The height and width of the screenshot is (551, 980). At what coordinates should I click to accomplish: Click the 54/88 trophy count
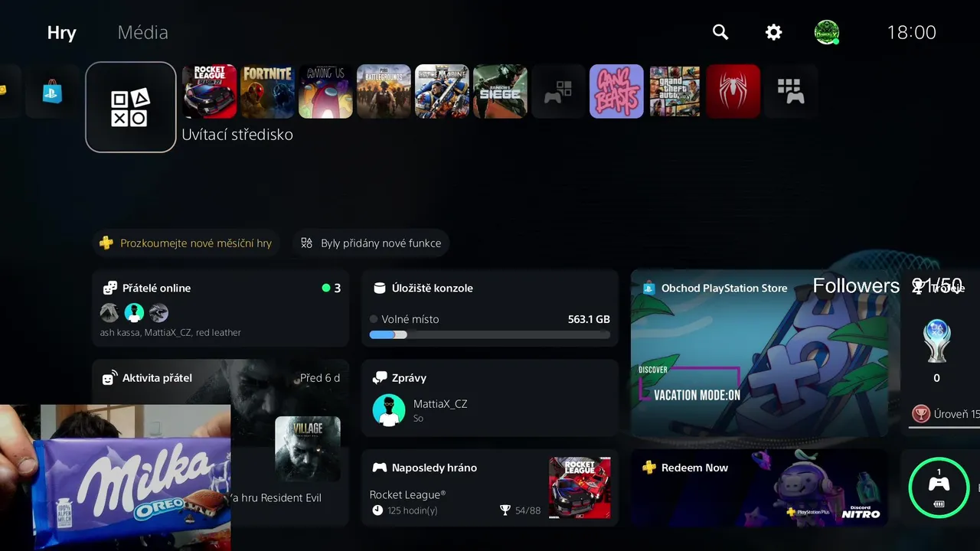[520, 510]
